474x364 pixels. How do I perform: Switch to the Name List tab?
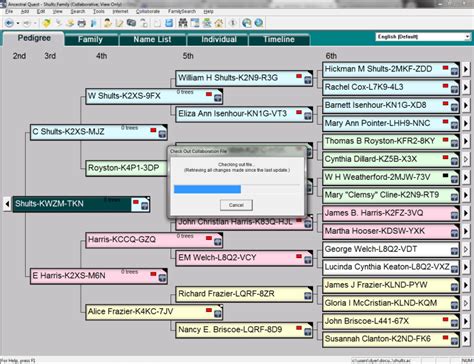[152, 39]
